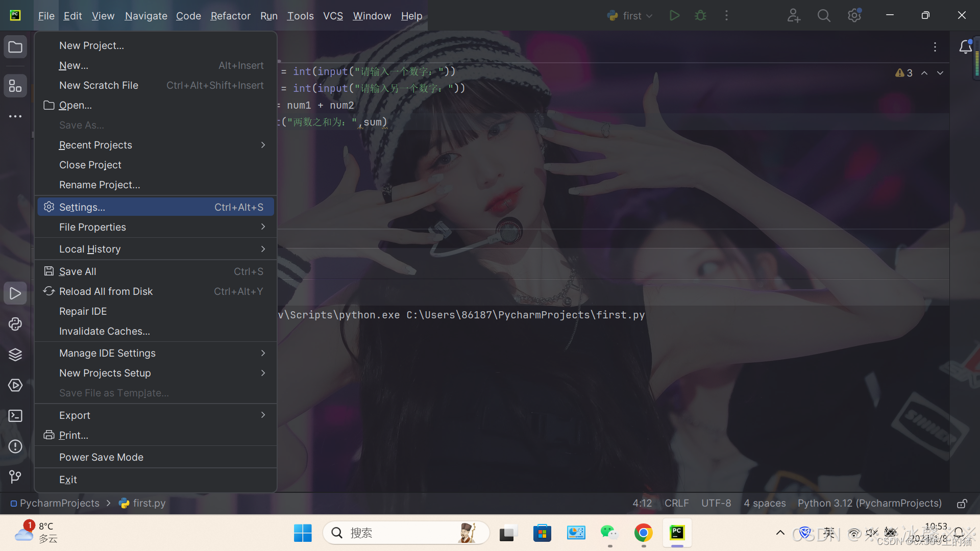Open the Project tool window icon
Image resolution: width=980 pixels, height=551 pixels.
(15, 47)
